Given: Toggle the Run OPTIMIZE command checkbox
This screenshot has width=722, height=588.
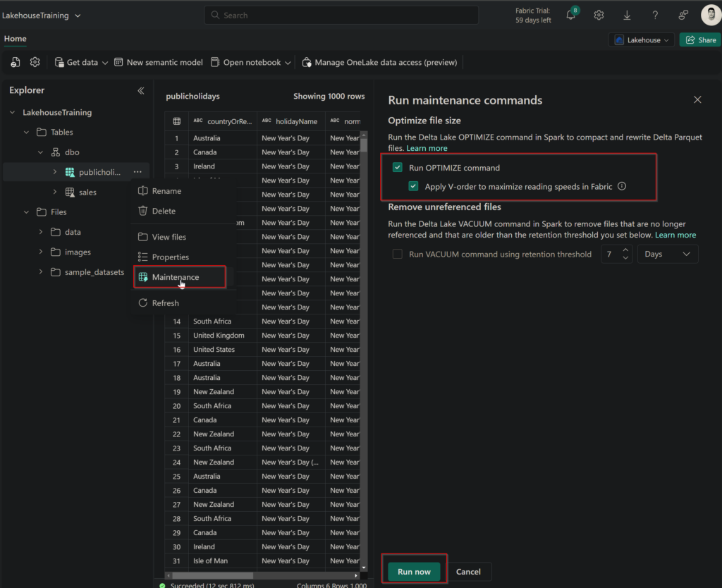Looking at the screenshot, I should [398, 167].
